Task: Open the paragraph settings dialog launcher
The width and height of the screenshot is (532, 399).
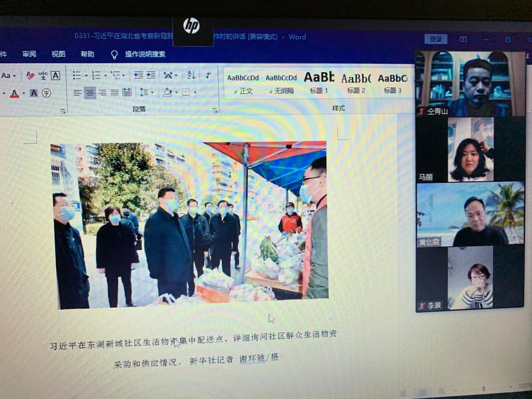Action: tap(215, 110)
